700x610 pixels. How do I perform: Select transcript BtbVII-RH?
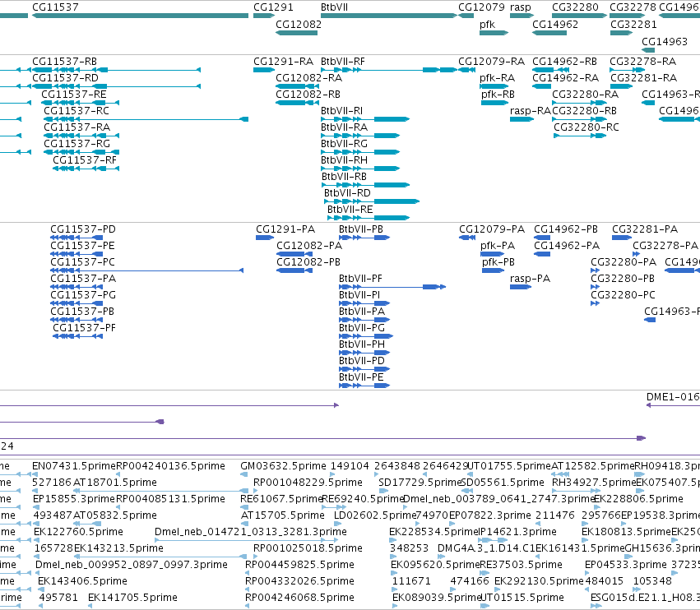[360, 169]
